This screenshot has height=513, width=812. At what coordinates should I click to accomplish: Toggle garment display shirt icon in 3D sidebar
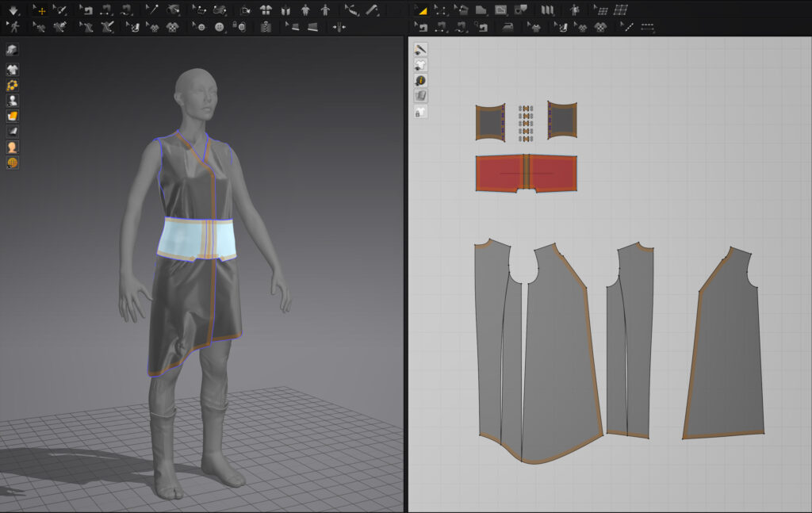pos(13,70)
